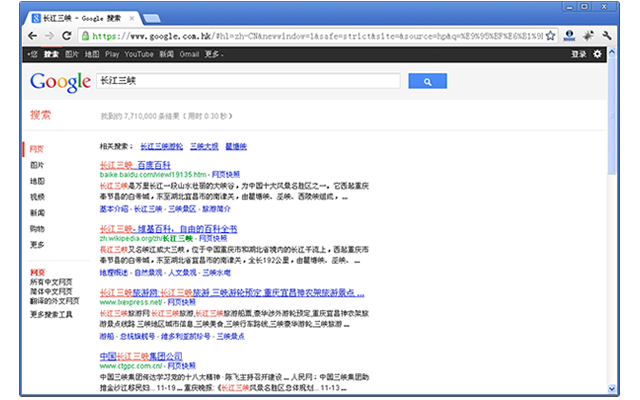Image resolution: width=640 pixels, height=400 pixels.
Task: Select 新闻 in the left sidebar
Action: click(x=37, y=213)
